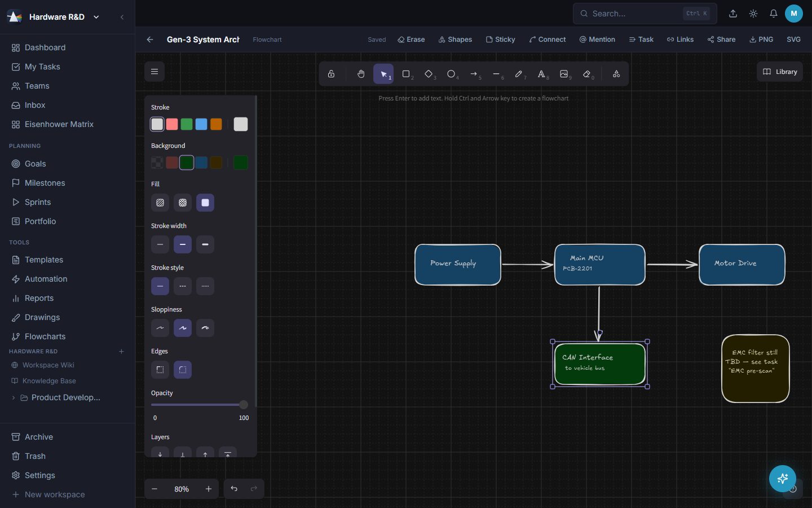Open the user avatar M
This screenshot has width=812, height=508.
[x=794, y=14]
